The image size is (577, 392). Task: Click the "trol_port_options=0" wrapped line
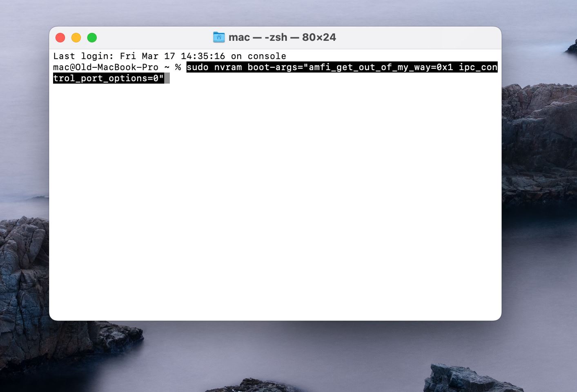(109, 78)
